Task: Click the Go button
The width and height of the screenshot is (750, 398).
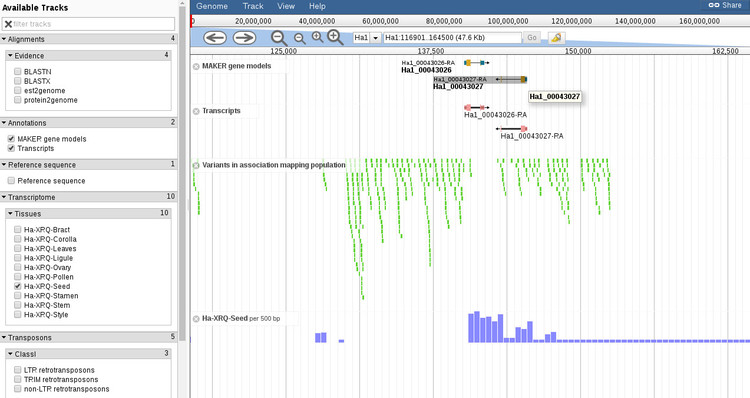Action: tap(532, 38)
